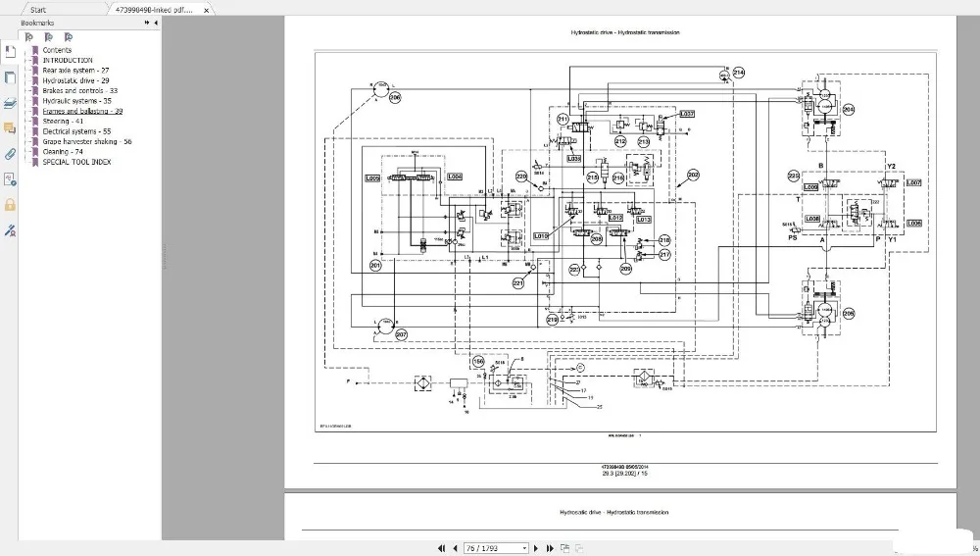This screenshot has height=556, width=980.
Task: Open the Comments panel icon
Action: pyautogui.click(x=10, y=128)
